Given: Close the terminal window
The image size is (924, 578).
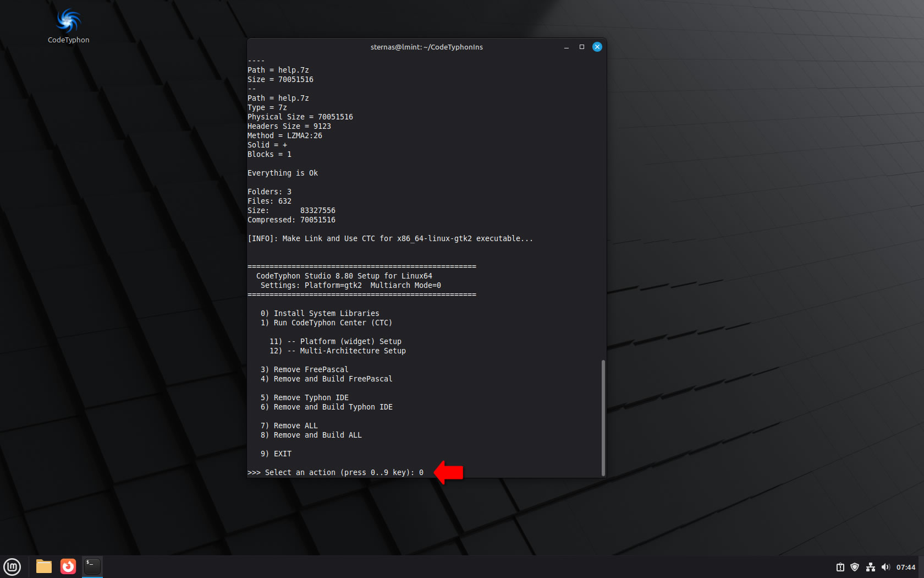Looking at the screenshot, I should click(597, 47).
